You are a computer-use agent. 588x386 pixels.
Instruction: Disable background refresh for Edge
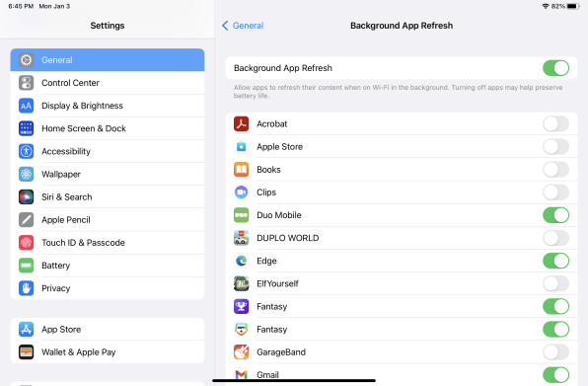pyautogui.click(x=555, y=261)
